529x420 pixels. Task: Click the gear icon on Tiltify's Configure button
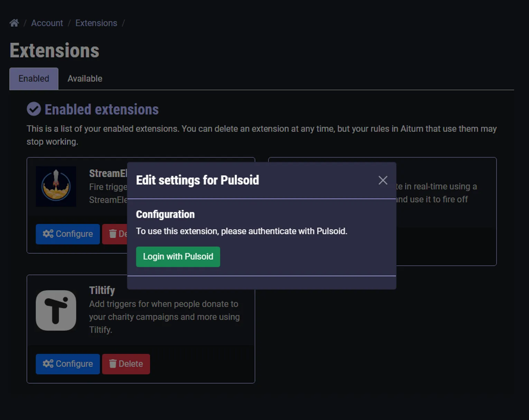click(48, 364)
